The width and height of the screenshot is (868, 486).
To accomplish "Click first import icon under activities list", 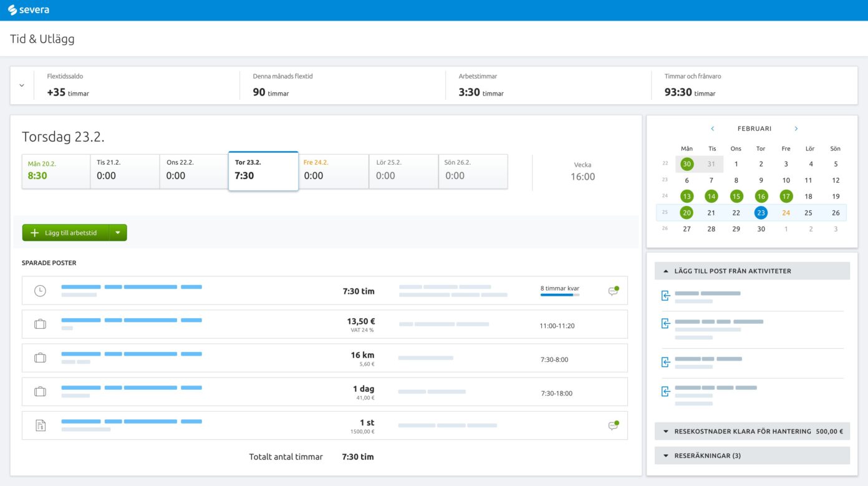I will point(665,296).
